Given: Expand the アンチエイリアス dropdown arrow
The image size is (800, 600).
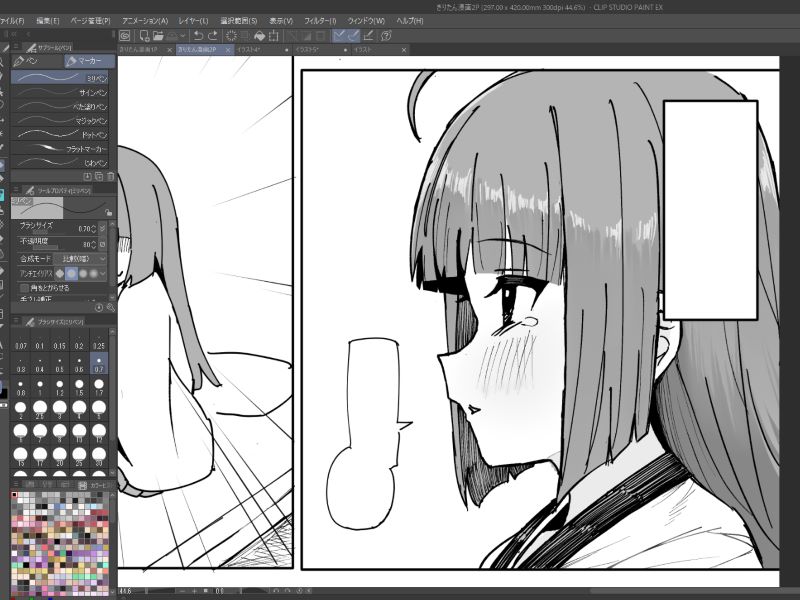Looking at the screenshot, I should pos(103,274).
